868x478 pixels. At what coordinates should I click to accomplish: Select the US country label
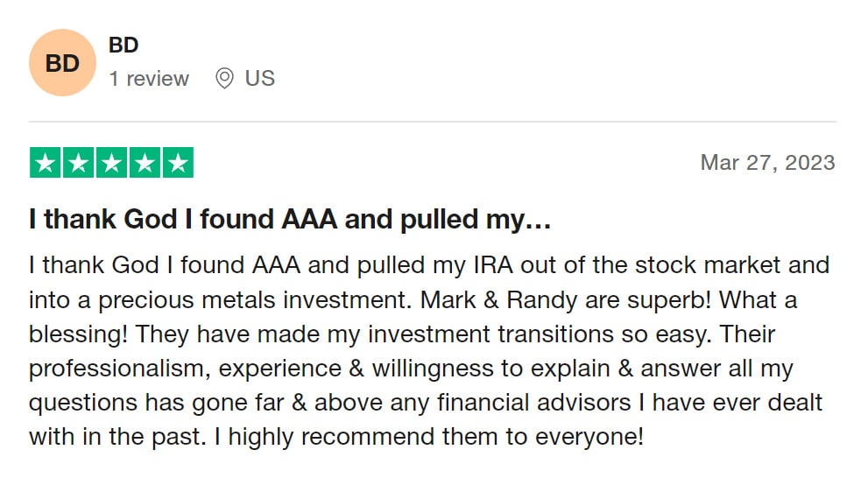(x=259, y=79)
